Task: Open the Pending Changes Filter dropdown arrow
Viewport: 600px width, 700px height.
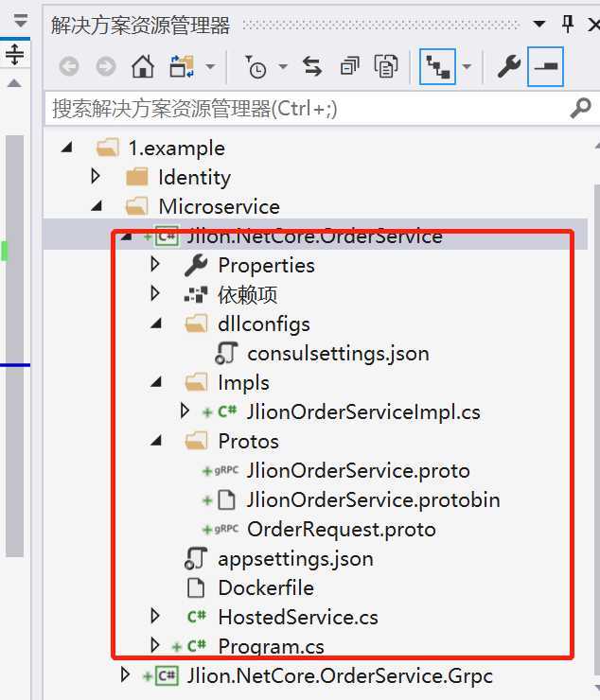Action: (283, 67)
